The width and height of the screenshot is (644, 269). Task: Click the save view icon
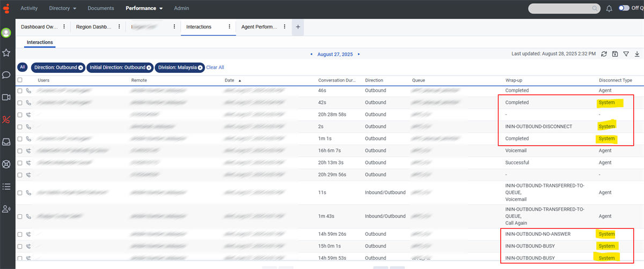[615, 54]
